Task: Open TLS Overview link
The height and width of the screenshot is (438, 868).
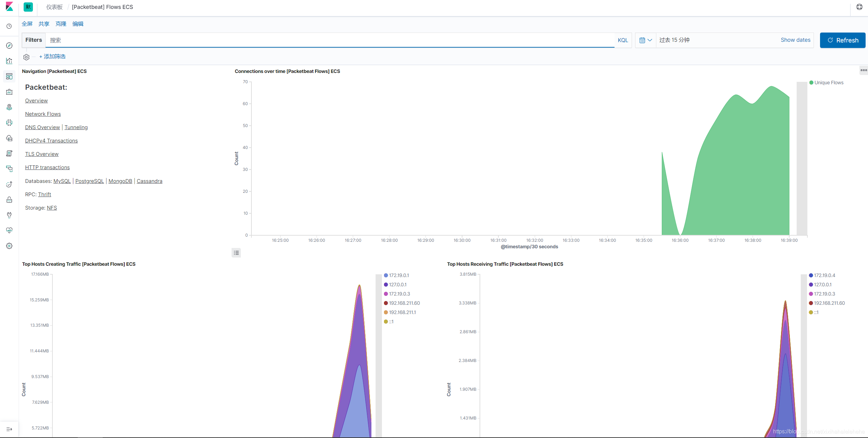Action: [x=42, y=154]
